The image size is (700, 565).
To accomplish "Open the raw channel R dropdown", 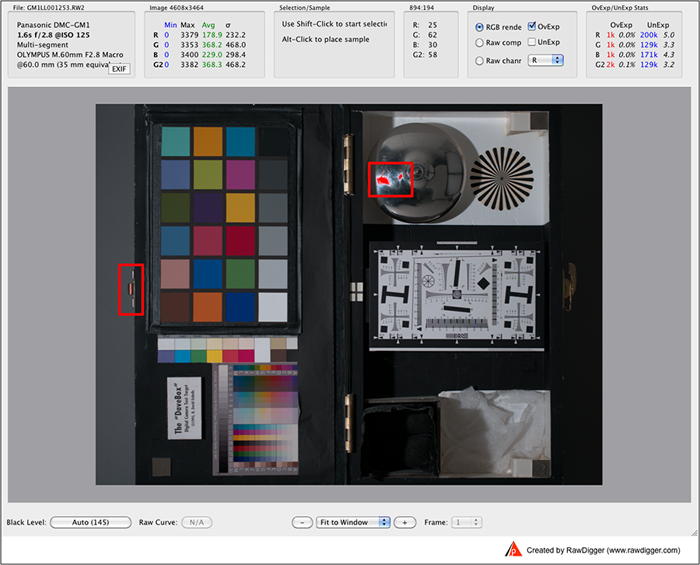I will [x=546, y=60].
